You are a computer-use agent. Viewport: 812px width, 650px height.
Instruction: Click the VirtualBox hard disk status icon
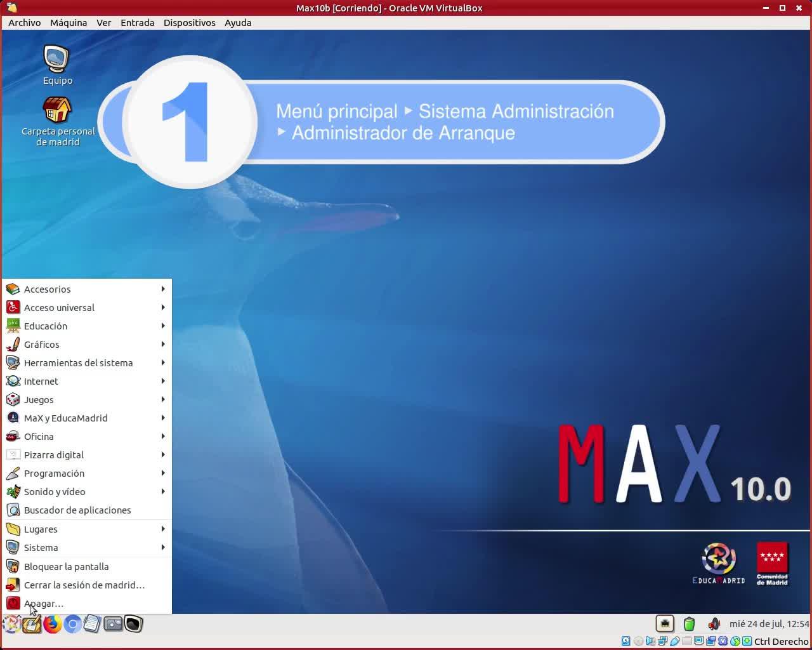(626, 641)
